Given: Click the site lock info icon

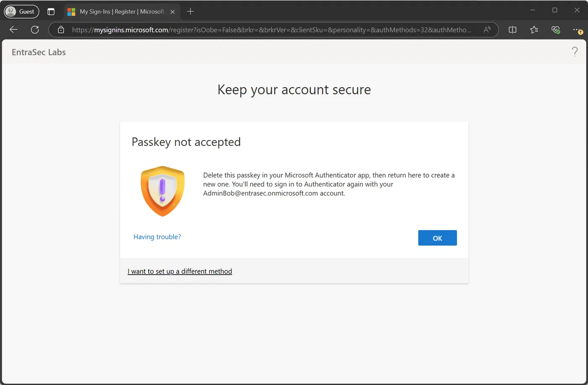Looking at the screenshot, I should [x=61, y=30].
